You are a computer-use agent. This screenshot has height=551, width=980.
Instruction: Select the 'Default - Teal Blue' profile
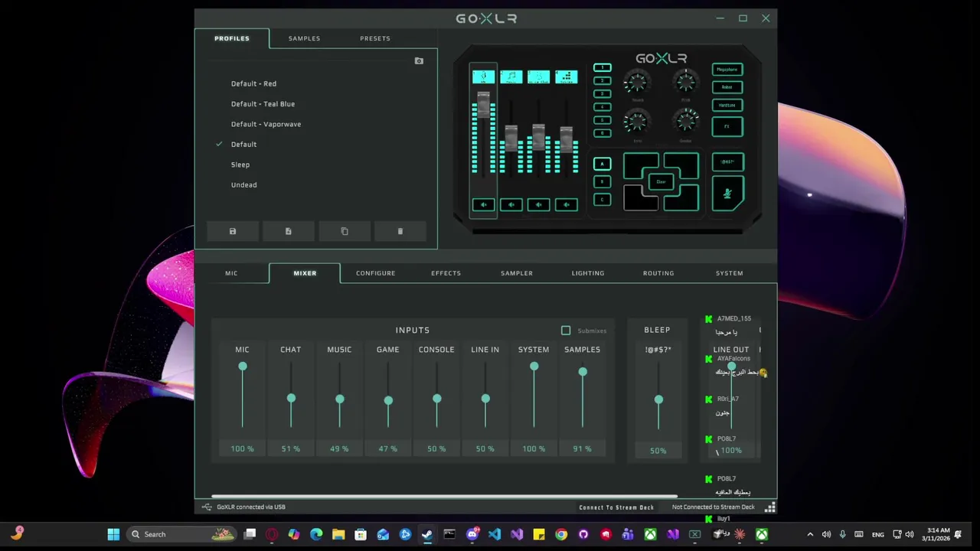click(263, 104)
